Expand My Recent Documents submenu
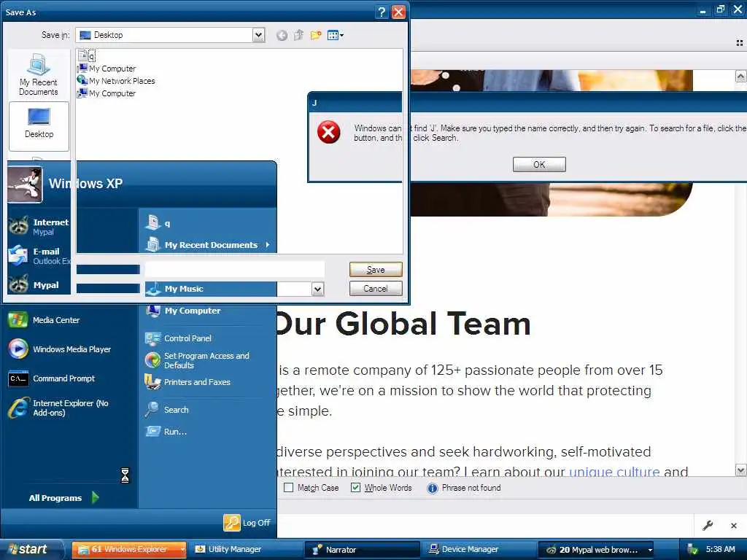This screenshot has height=560, width=747. point(209,245)
